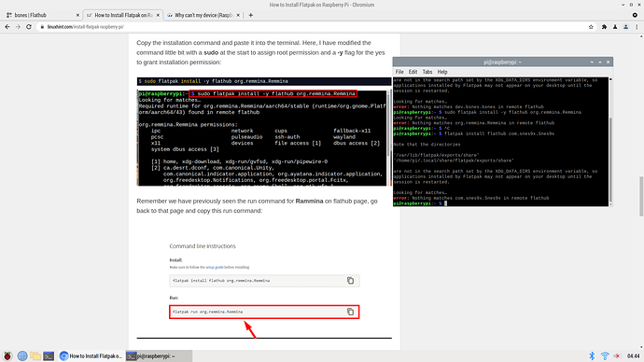Click the Command line instructions heading
The image size is (644, 362).
203,246
